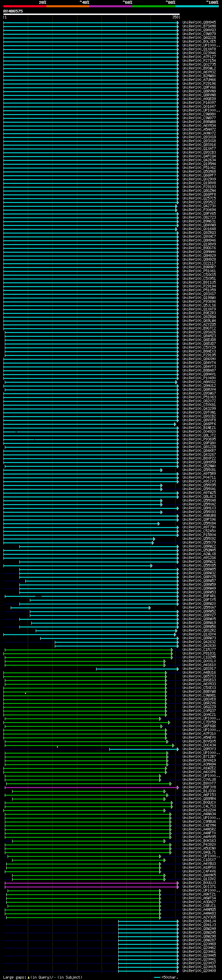This screenshot has height=980, width=222.
Task: Select the UniRef100_P51059 label
Action: [199, 290]
